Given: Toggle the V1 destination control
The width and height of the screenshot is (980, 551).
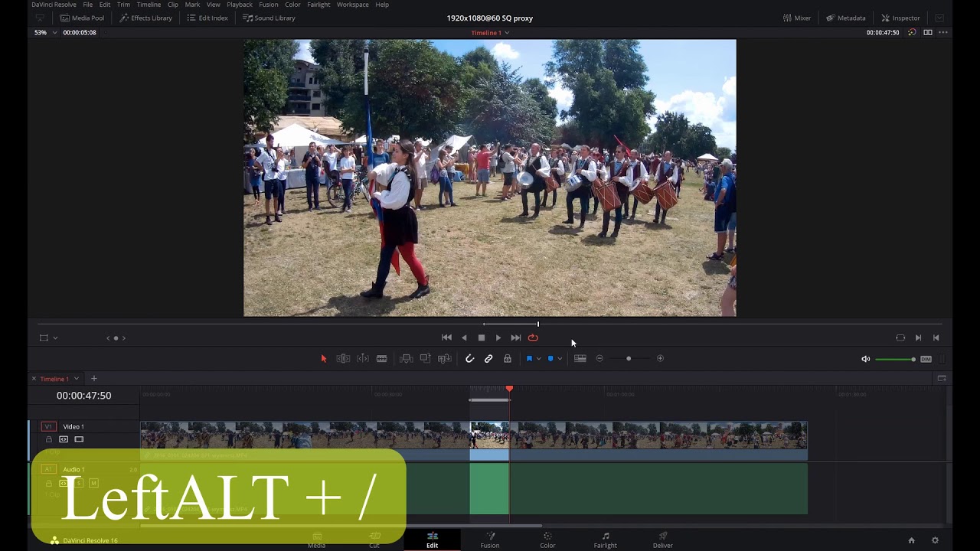Looking at the screenshot, I should [49, 426].
